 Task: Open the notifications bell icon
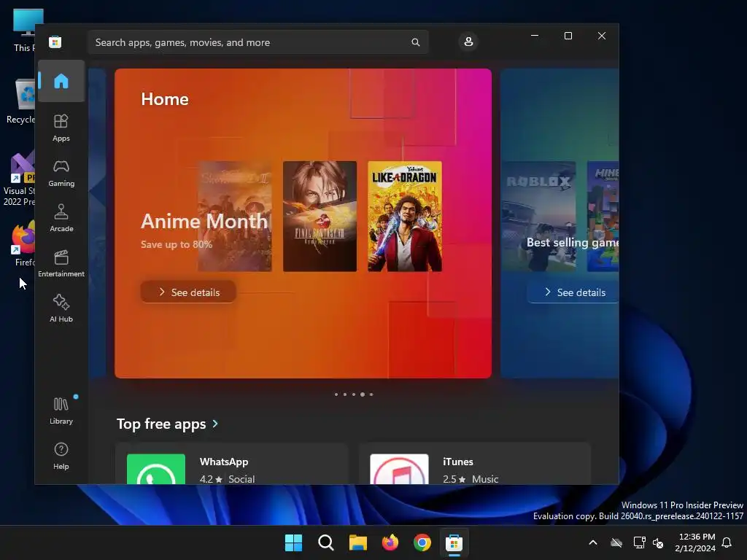click(727, 542)
